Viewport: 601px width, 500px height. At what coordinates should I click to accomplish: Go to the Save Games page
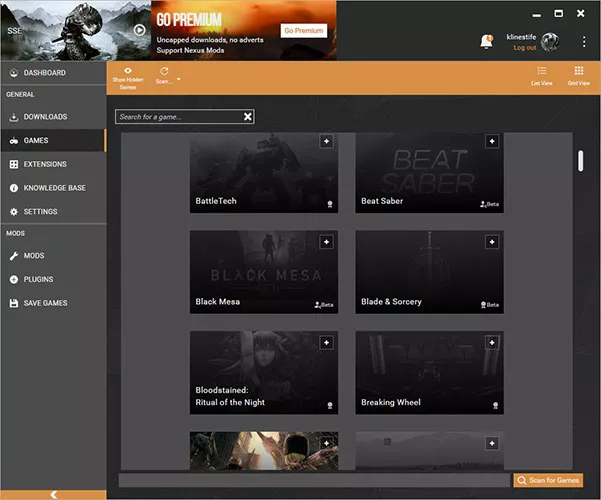[53, 303]
